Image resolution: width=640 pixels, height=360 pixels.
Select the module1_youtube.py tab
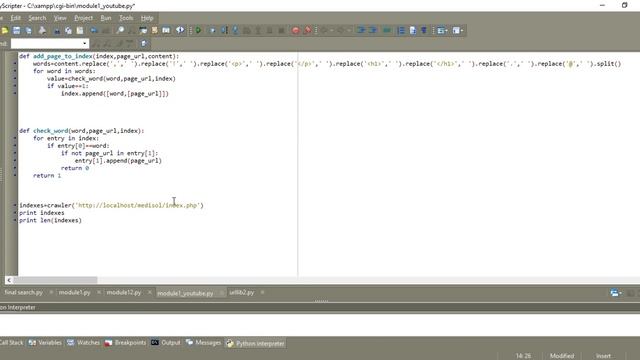[185, 293]
